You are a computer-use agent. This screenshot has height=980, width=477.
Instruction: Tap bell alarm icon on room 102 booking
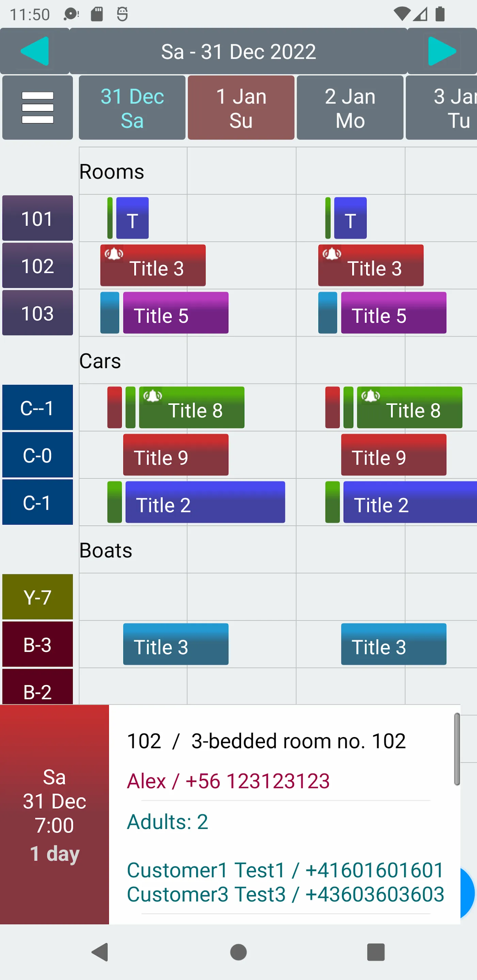(114, 254)
